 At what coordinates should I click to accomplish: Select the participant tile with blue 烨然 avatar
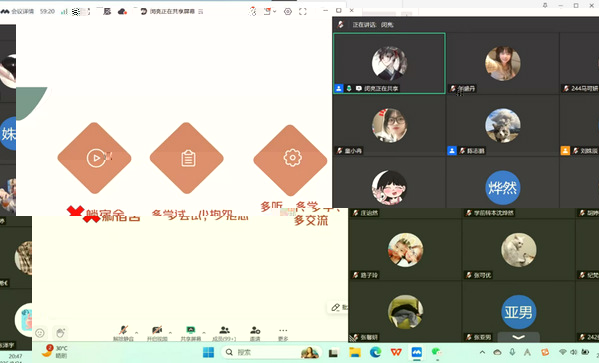coord(502,187)
